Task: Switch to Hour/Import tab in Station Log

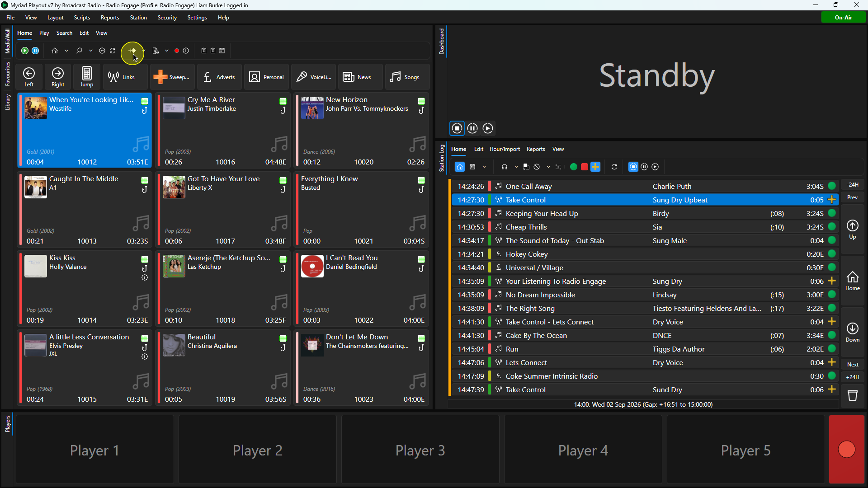Action: pos(505,149)
